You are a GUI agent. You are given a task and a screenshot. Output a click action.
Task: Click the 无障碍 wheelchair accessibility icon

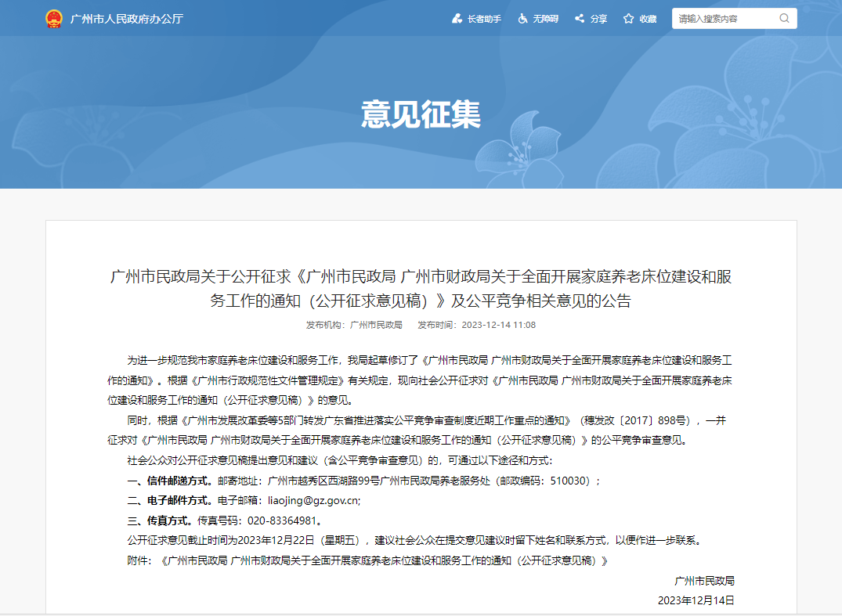coord(522,19)
